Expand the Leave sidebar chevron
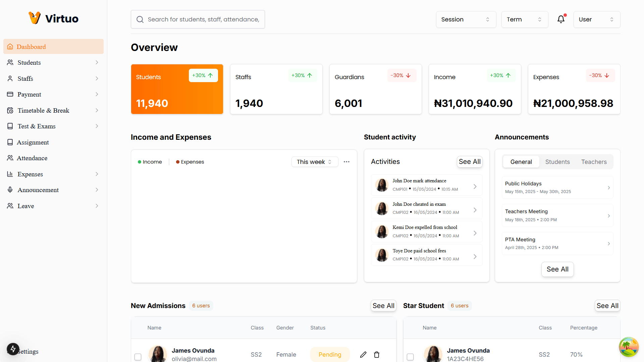Viewport: 644px width, 362px height. (x=97, y=206)
